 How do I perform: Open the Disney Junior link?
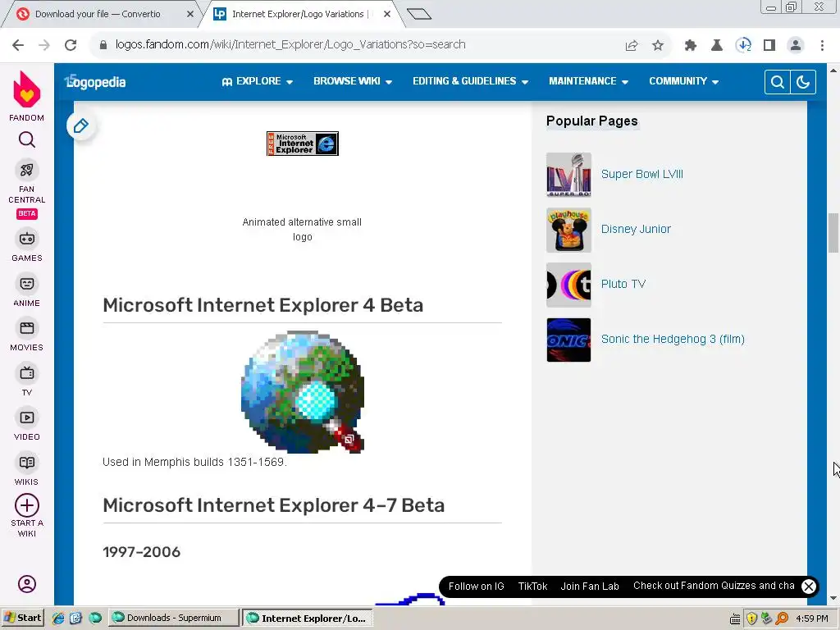coord(636,230)
